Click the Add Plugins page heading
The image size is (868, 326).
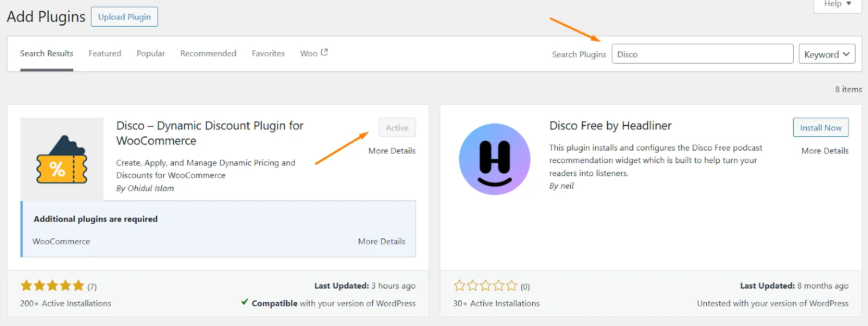point(46,17)
